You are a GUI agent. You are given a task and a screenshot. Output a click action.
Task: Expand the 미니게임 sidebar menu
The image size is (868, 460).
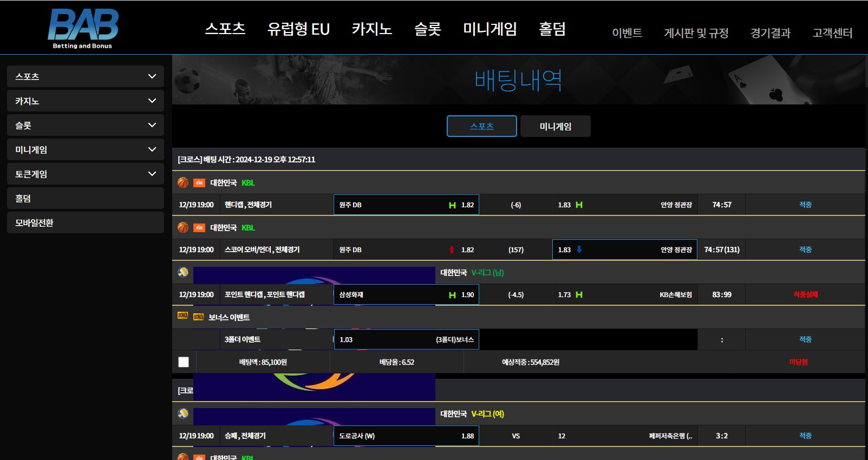pos(86,149)
